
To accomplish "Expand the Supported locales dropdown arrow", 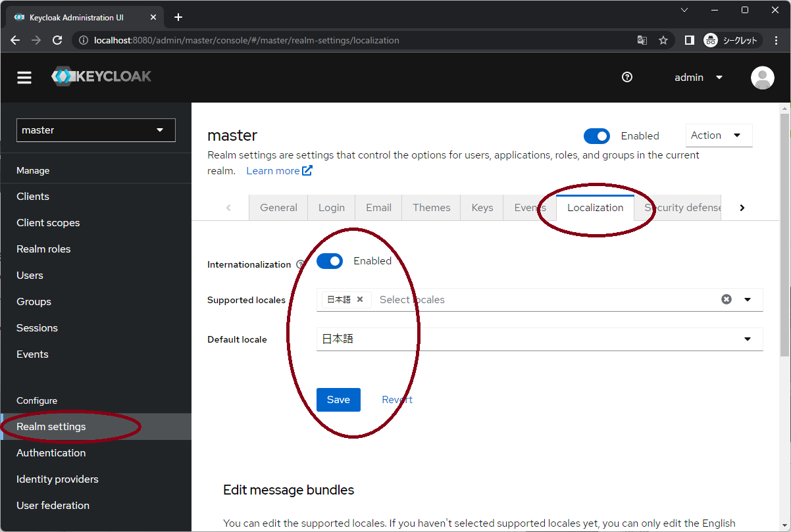I will [x=747, y=299].
